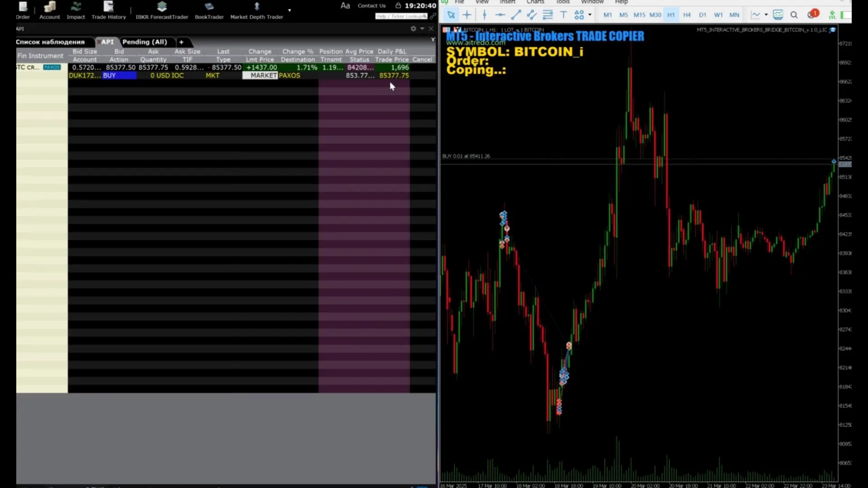868x488 pixels.
Task: Focus the Help / Ticker Lookup field
Action: 401,16
